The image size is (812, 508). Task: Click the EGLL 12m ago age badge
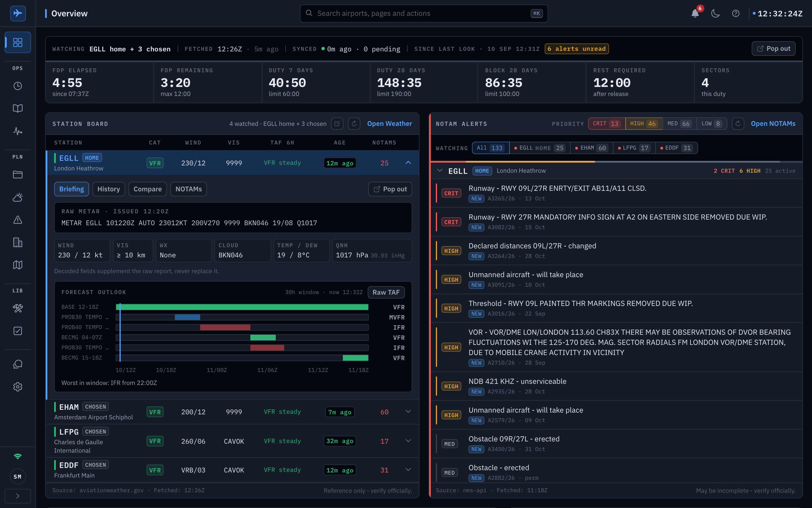[x=339, y=163]
